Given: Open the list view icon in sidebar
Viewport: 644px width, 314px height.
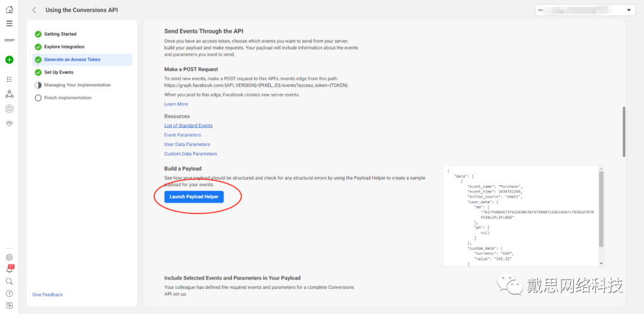Looking at the screenshot, I should 9,79.
